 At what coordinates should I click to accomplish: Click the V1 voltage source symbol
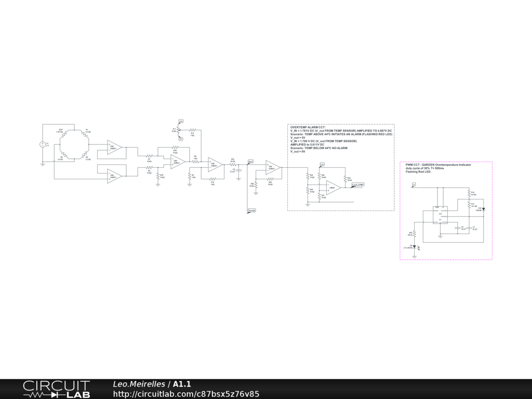coord(43,144)
